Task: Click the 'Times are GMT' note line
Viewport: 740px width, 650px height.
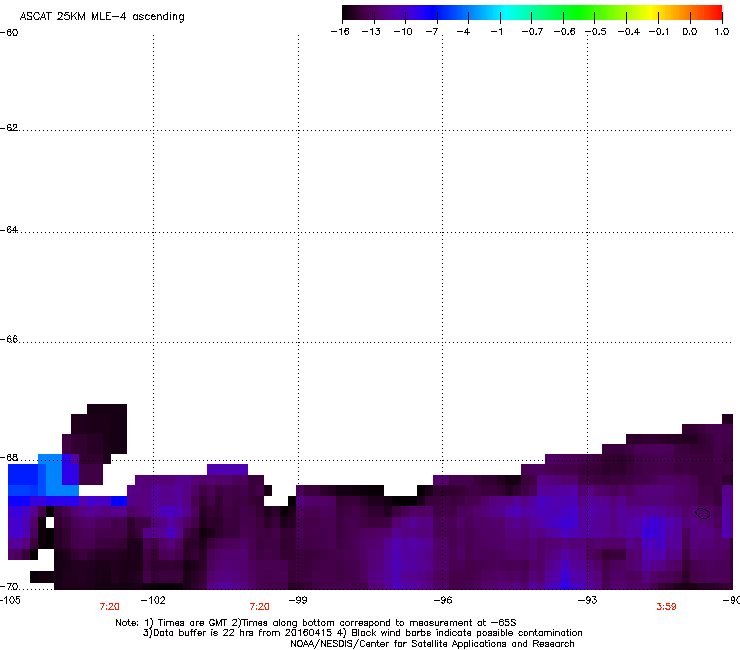Action: 316,623
